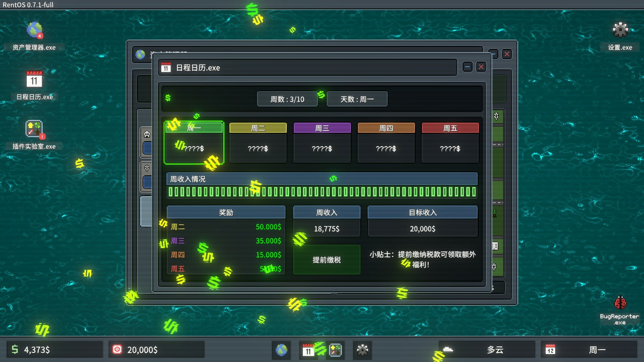Screen dimensions: 644x362
Task: Open 设置.exe gear desktop icon
Action: point(620,30)
